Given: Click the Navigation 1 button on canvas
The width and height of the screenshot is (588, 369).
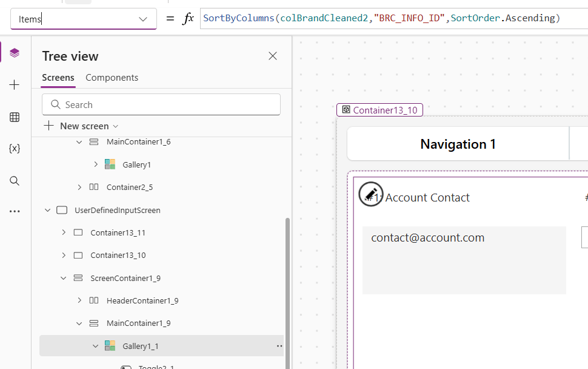Looking at the screenshot, I should click(x=458, y=144).
